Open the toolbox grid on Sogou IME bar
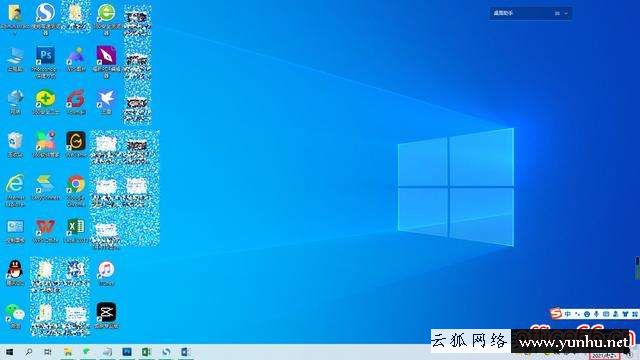This screenshot has width=640, height=360. tap(635, 314)
